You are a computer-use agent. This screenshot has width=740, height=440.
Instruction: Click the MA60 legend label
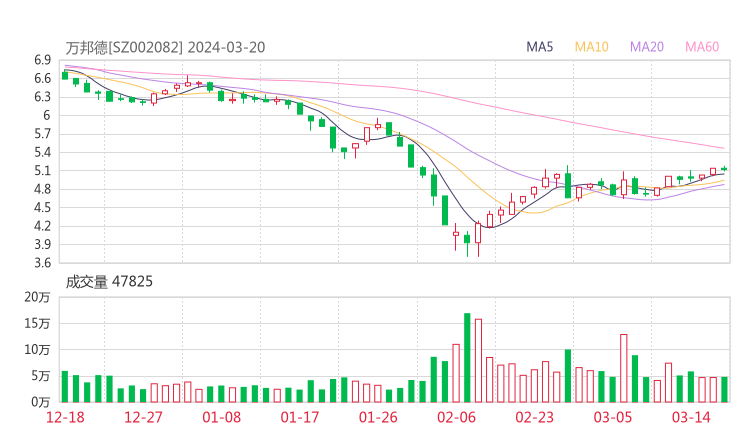(x=702, y=47)
